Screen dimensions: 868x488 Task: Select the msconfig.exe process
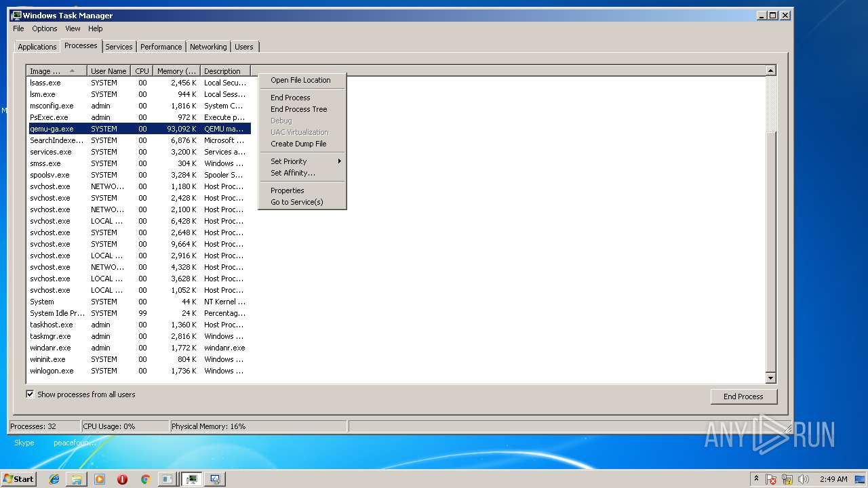139,106
